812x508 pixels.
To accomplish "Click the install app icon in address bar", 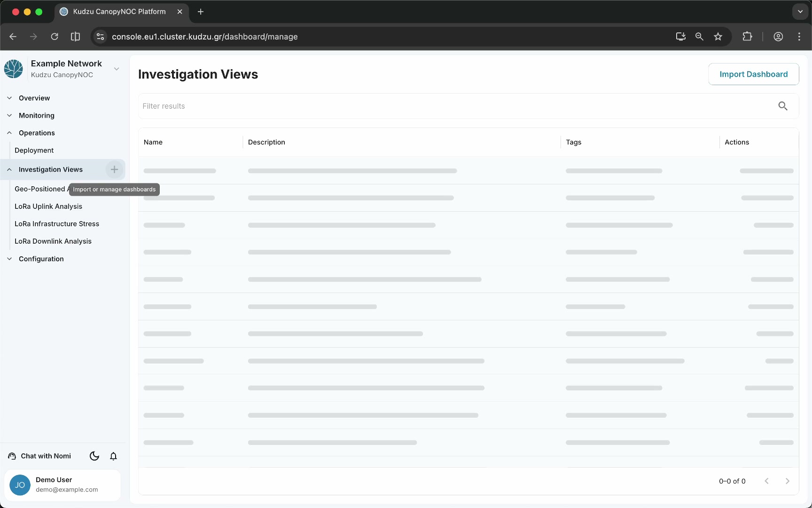I will tap(680, 37).
